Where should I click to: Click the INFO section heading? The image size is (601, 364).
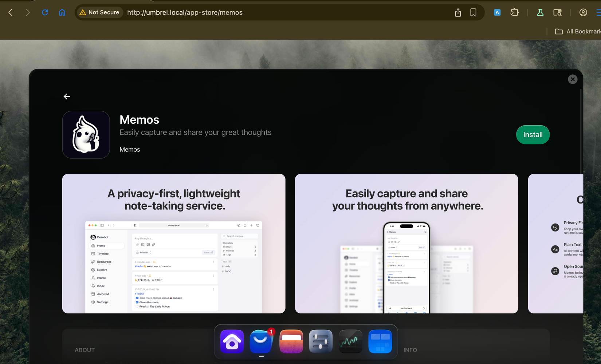[x=410, y=350]
